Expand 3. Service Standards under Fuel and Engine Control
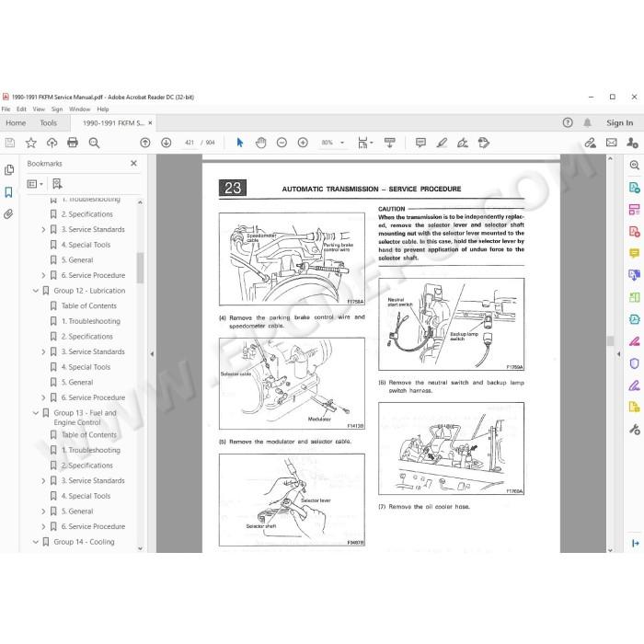This screenshot has height=644, width=644. click(x=43, y=480)
